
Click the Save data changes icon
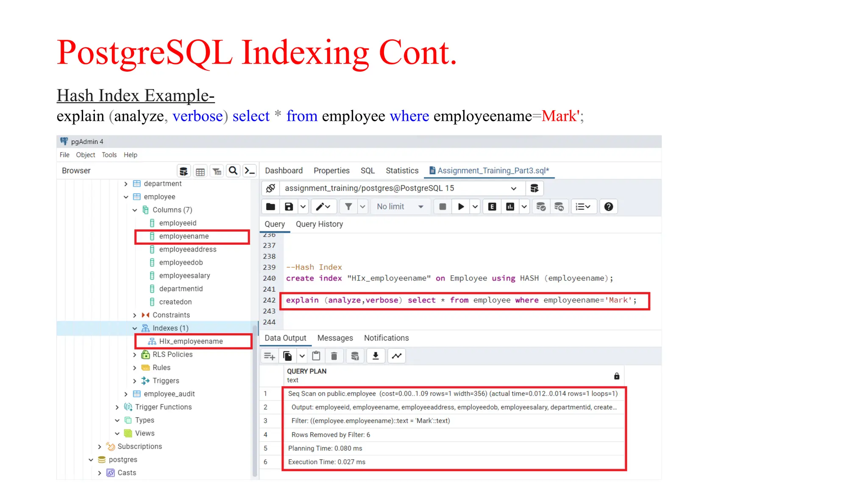(x=355, y=356)
